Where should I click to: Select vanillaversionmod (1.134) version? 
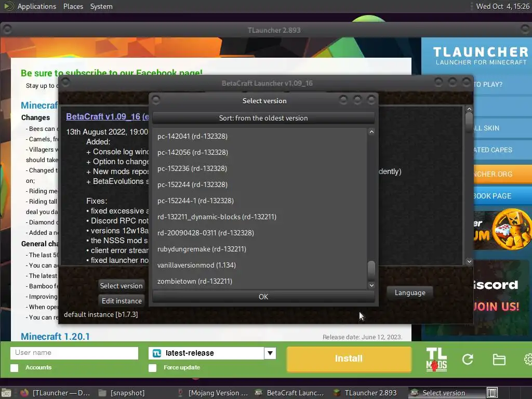(260, 265)
